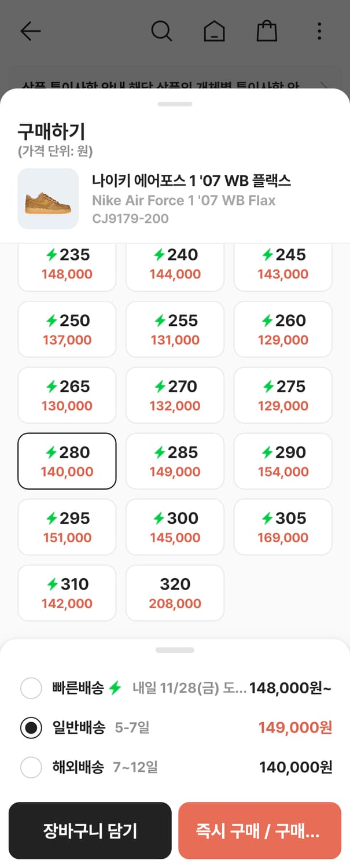Collapse the sheet using the top drag handle
The height and width of the screenshot is (868, 350).
point(175,104)
